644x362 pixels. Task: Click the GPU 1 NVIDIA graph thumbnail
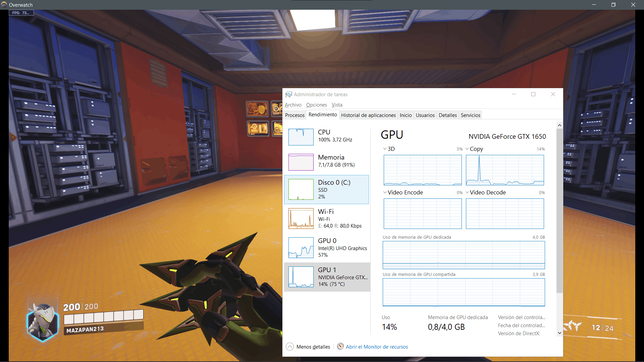click(301, 277)
